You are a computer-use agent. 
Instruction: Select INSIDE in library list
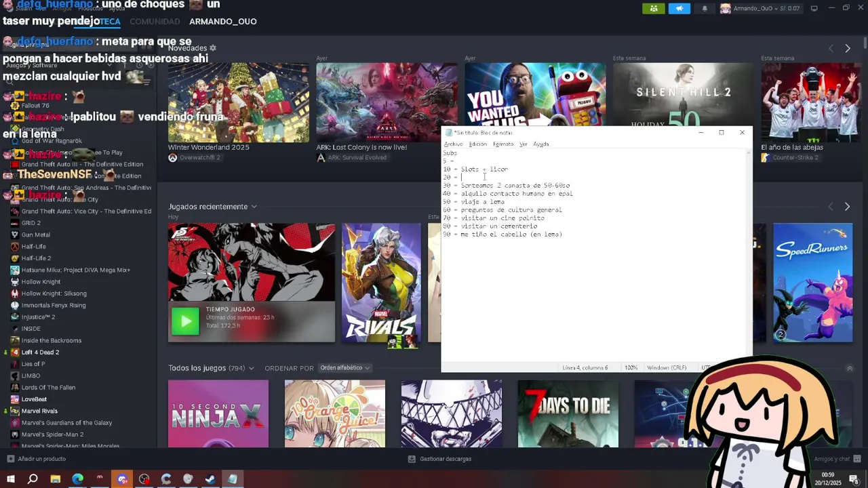pyautogui.click(x=31, y=329)
